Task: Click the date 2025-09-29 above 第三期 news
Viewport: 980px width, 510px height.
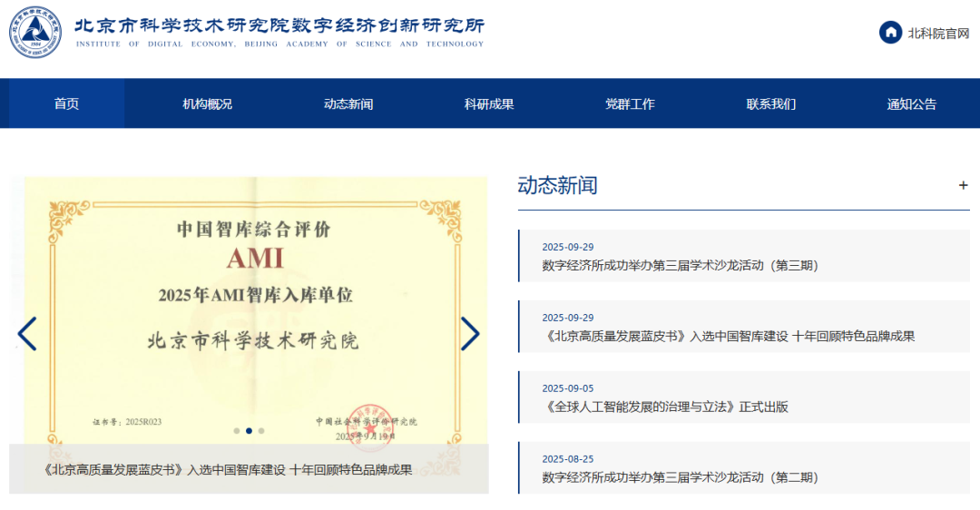Action: (x=567, y=247)
